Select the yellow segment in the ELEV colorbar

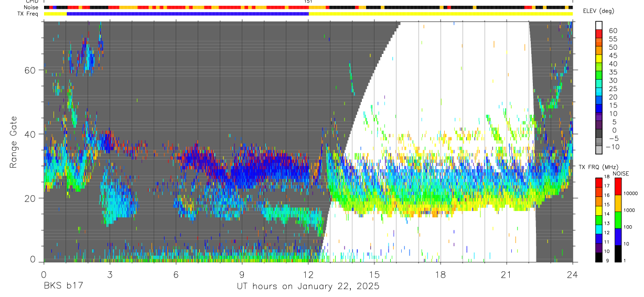pos(599,59)
